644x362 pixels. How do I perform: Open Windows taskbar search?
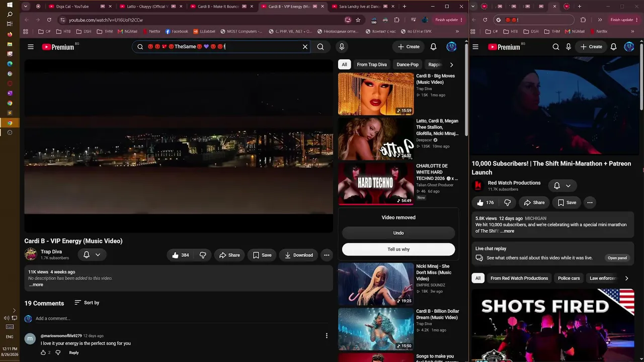[x=10, y=14]
